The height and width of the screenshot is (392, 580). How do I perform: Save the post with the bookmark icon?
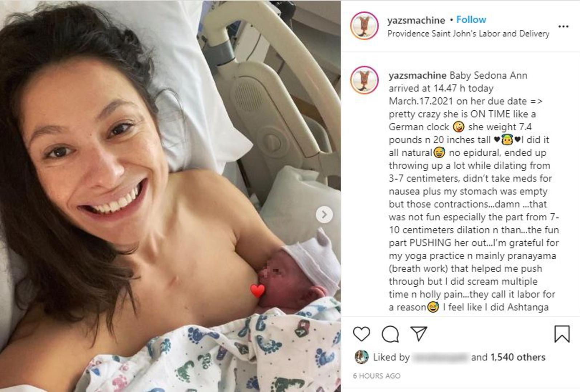pos(561,334)
